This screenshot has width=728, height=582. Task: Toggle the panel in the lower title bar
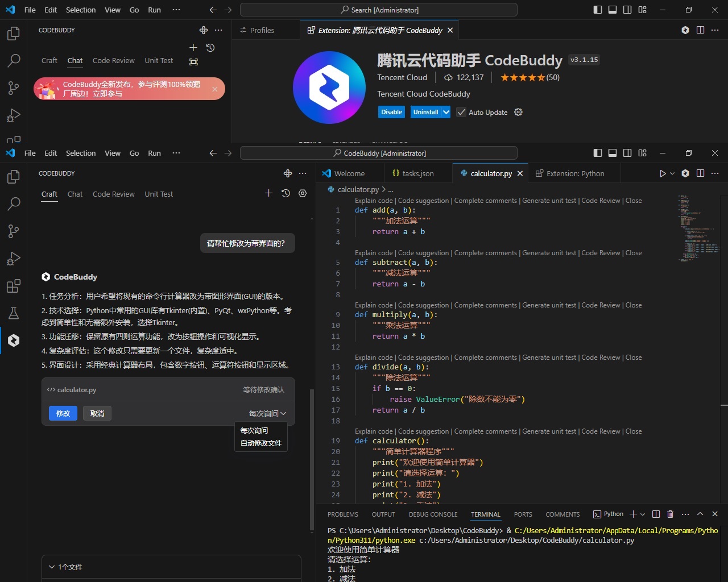pyautogui.click(x=613, y=153)
